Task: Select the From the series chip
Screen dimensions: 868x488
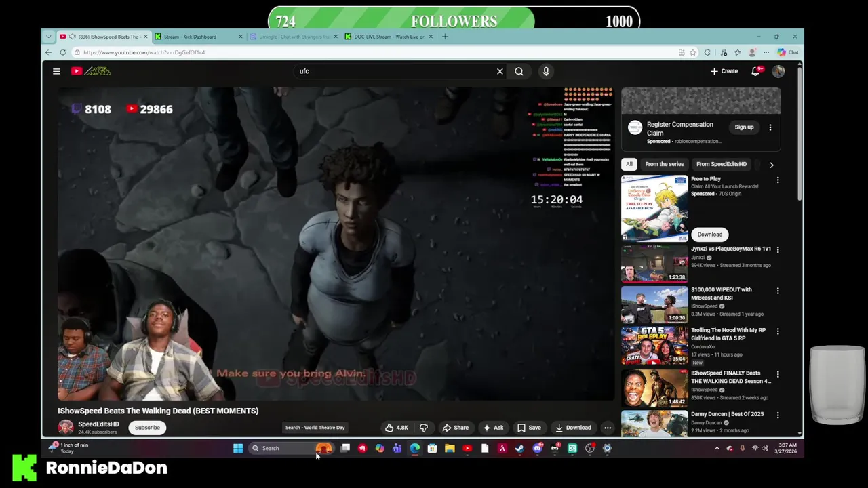Action: [x=665, y=164]
